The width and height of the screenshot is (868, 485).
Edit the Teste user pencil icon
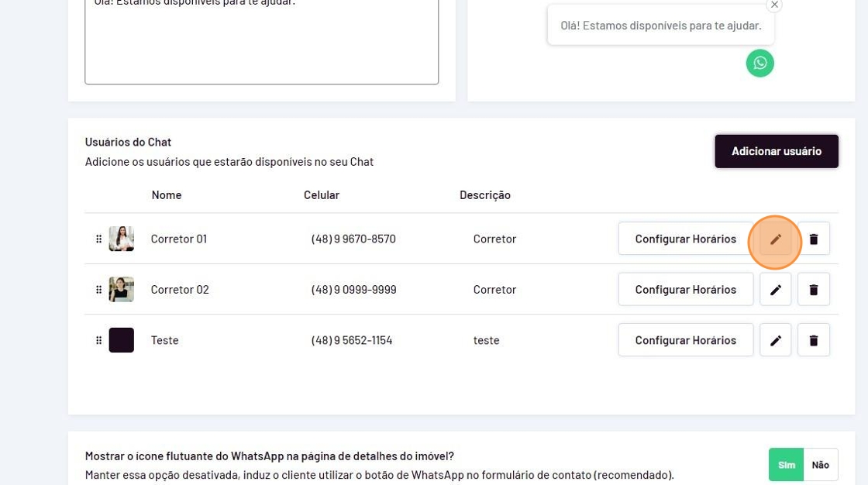pos(775,340)
